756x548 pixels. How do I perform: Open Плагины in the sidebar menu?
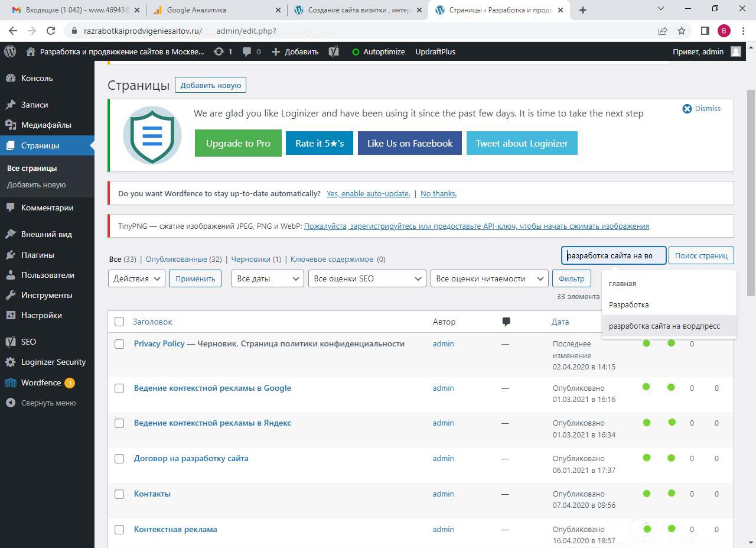(37, 255)
